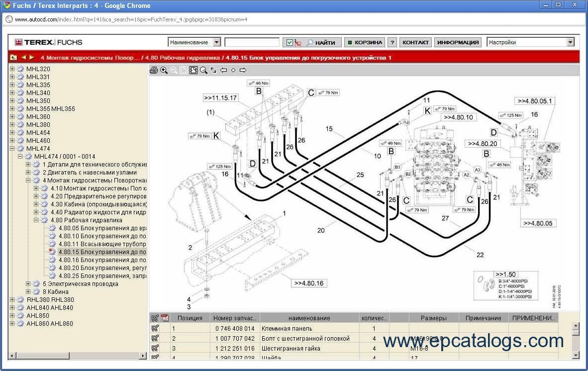
Task: Add Болт с шестигранной головкой to cart
Action: coord(155,338)
